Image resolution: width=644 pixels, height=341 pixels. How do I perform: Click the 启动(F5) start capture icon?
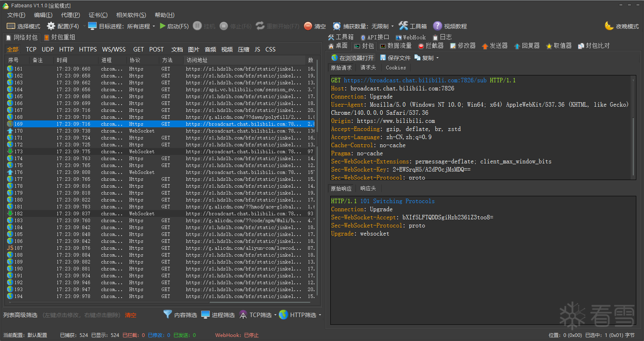pos(163,26)
